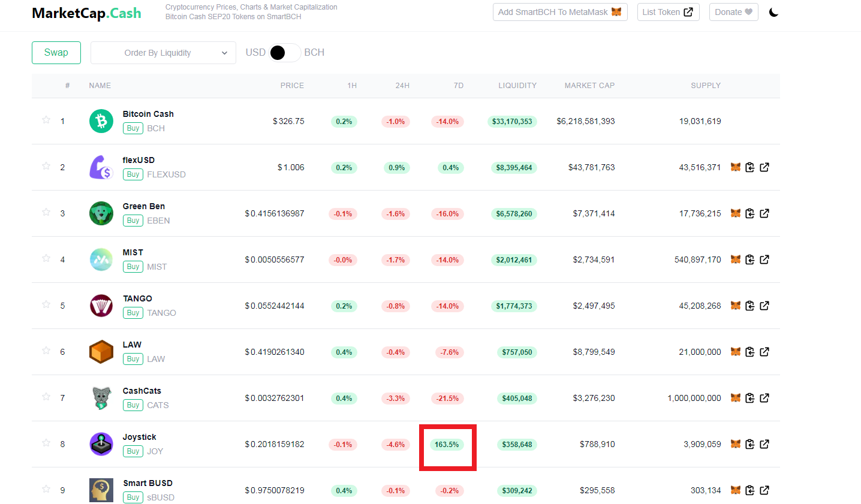The width and height of the screenshot is (861, 504).
Task: Copy the TANGO contract address
Action: click(x=750, y=306)
